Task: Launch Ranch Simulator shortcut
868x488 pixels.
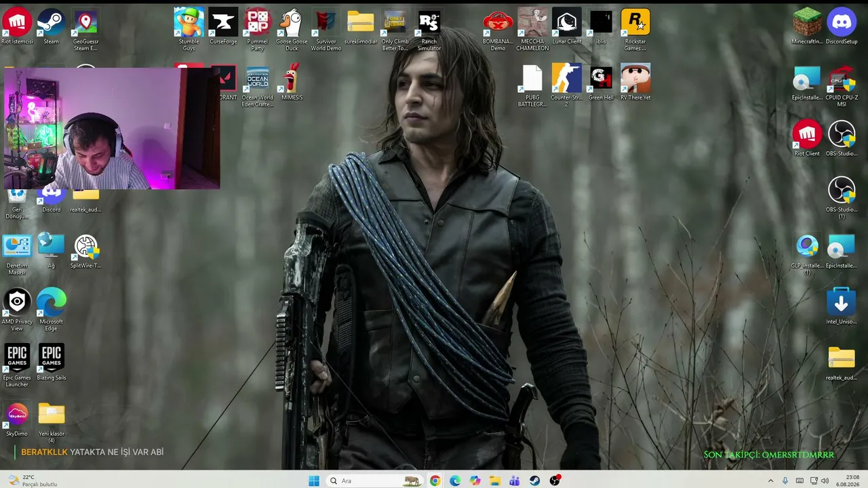Action: [x=429, y=30]
